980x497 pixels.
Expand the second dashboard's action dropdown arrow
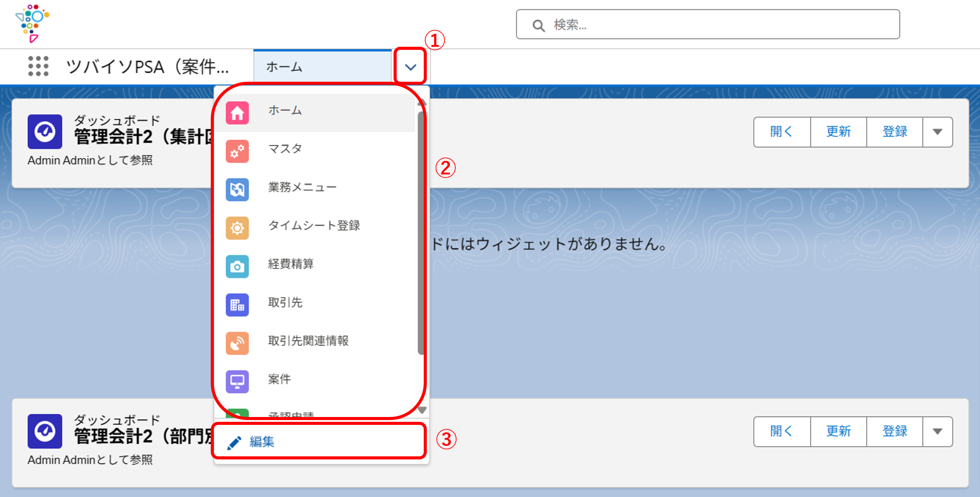pyautogui.click(x=938, y=431)
